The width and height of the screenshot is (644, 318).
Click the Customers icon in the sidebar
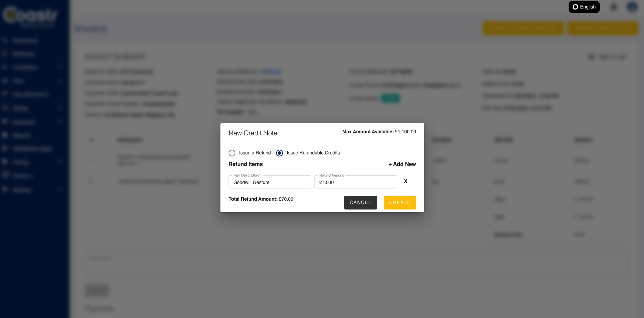coord(5,67)
